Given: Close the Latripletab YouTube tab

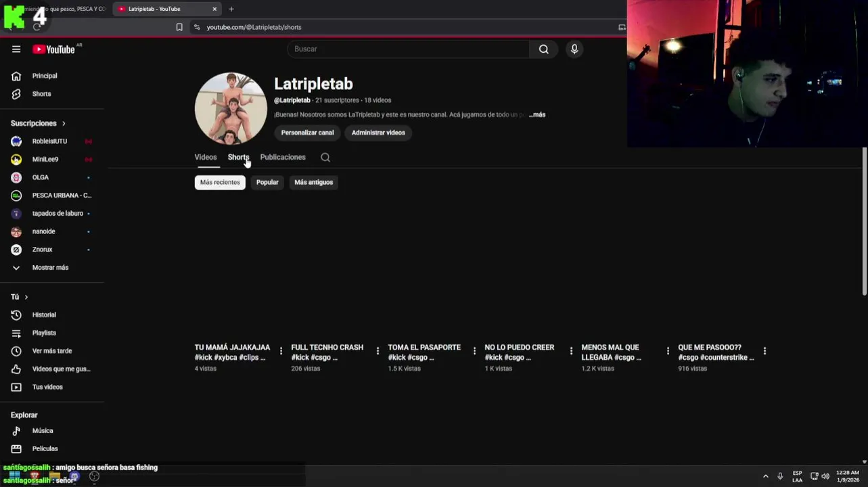Looking at the screenshot, I should point(214,9).
